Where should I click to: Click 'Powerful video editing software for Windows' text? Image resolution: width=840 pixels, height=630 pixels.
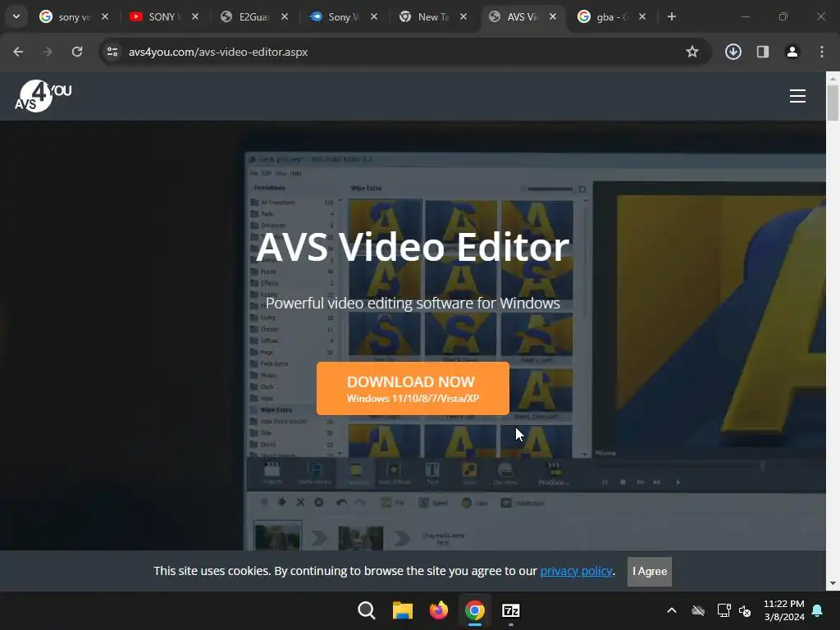(x=413, y=304)
